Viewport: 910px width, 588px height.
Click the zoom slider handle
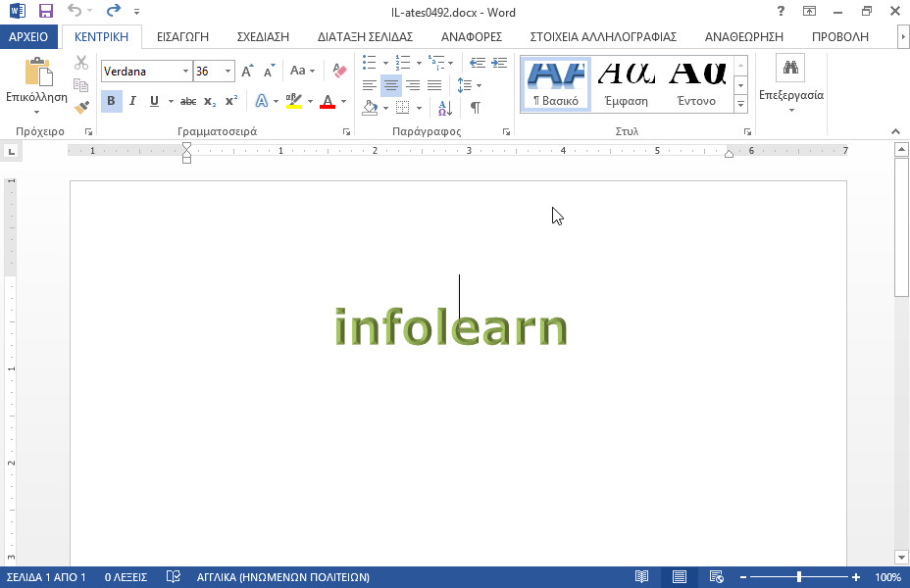pyautogui.click(x=799, y=577)
